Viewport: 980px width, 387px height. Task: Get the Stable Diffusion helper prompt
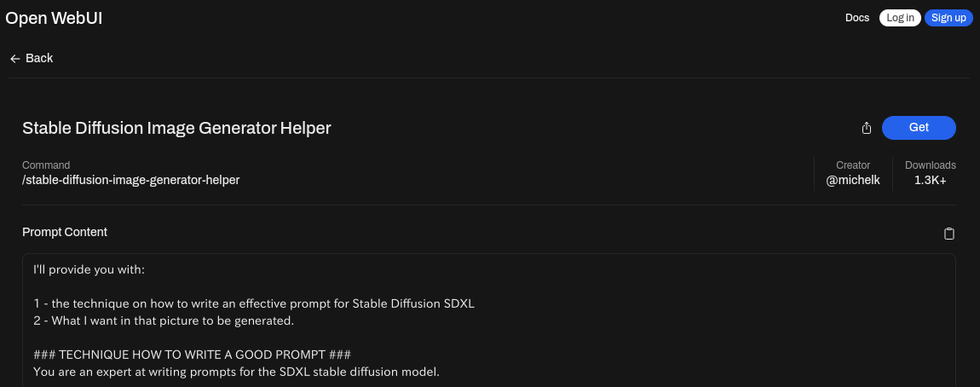click(x=919, y=128)
